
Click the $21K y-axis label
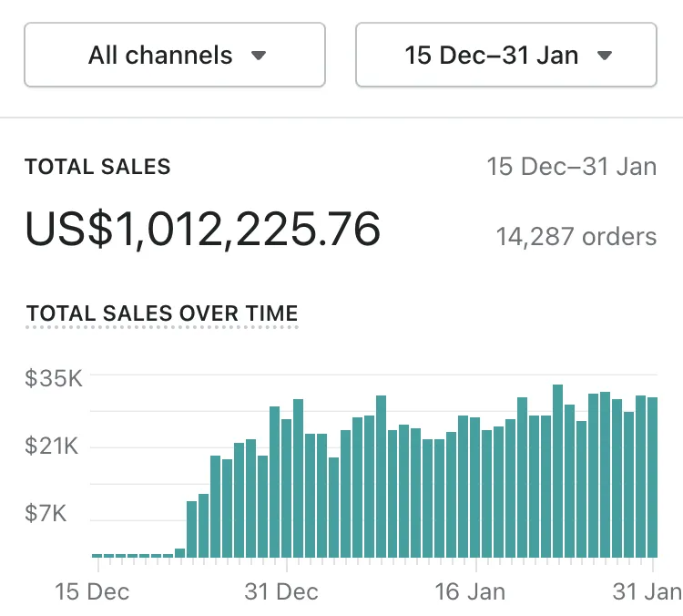pyautogui.click(x=52, y=446)
